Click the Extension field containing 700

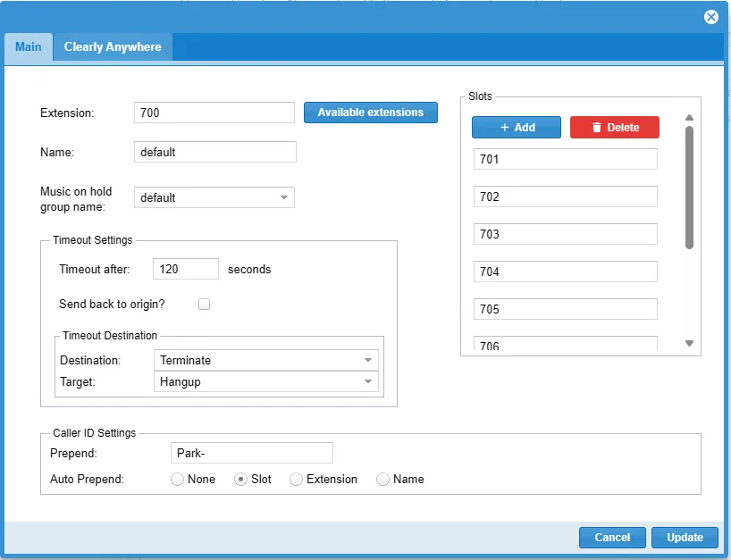[214, 113]
